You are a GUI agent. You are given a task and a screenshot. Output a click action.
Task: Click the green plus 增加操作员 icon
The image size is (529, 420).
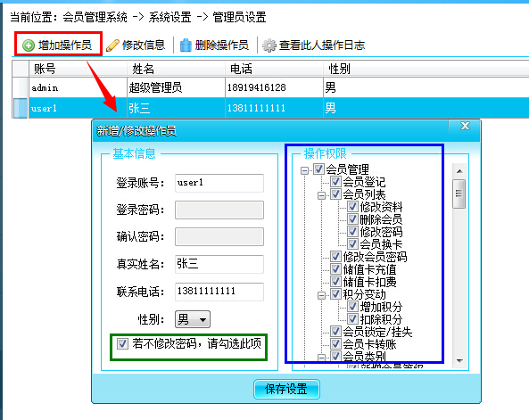coord(29,45)
